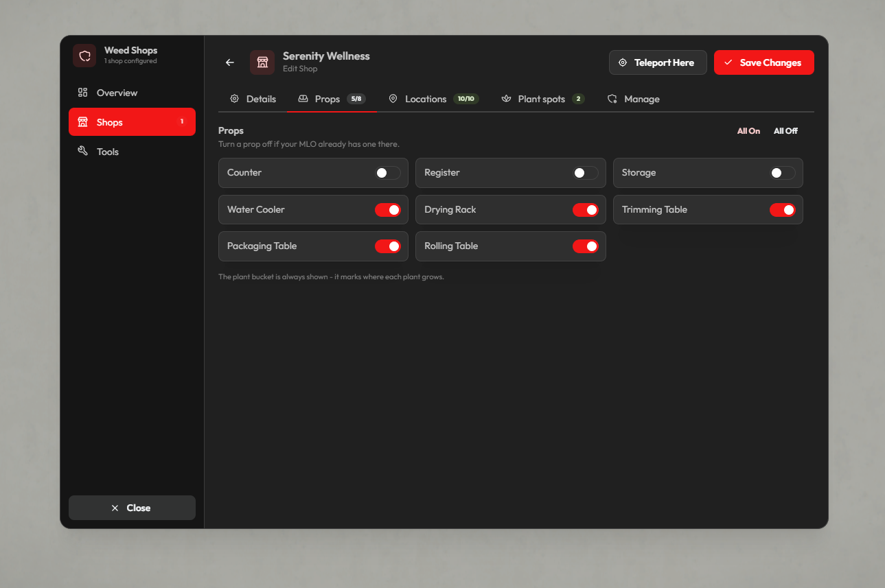The image size is (885, 588).
Task: Click the Details tab gear icon
Action: (x=234, y=99)
